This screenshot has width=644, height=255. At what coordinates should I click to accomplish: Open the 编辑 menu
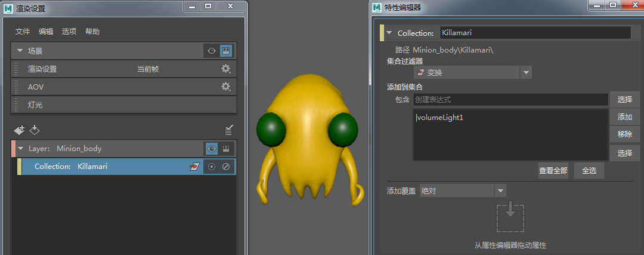[x=45, y=32]
